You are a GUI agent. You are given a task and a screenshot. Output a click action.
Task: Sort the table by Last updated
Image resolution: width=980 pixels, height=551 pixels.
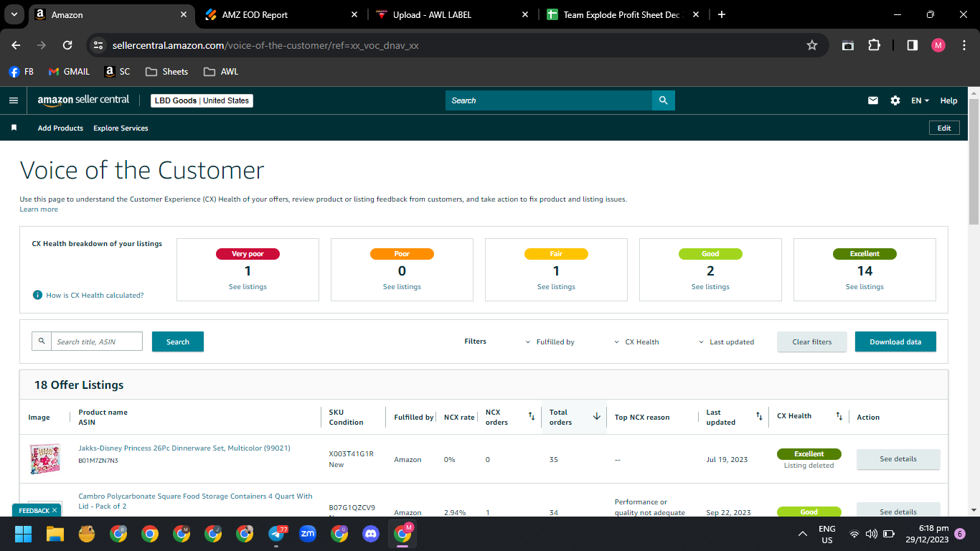(x=759, y=416)
